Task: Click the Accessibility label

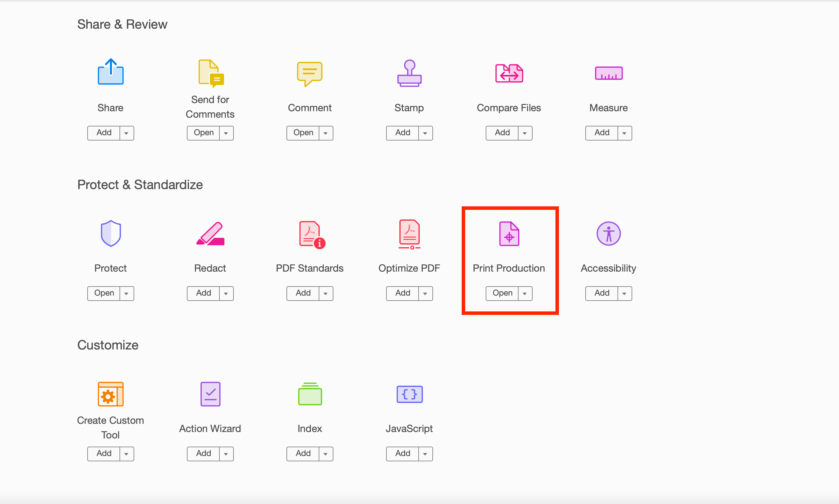Action: pos(608,268)
